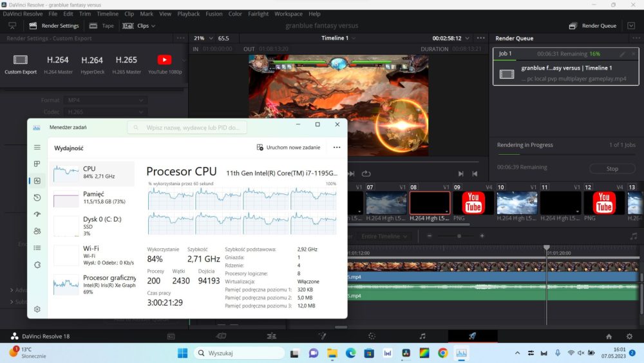Open DaVinci project settings gear icon
Image resolution: width=644 pixels, height=363 pixels.
tap(629, 337)
